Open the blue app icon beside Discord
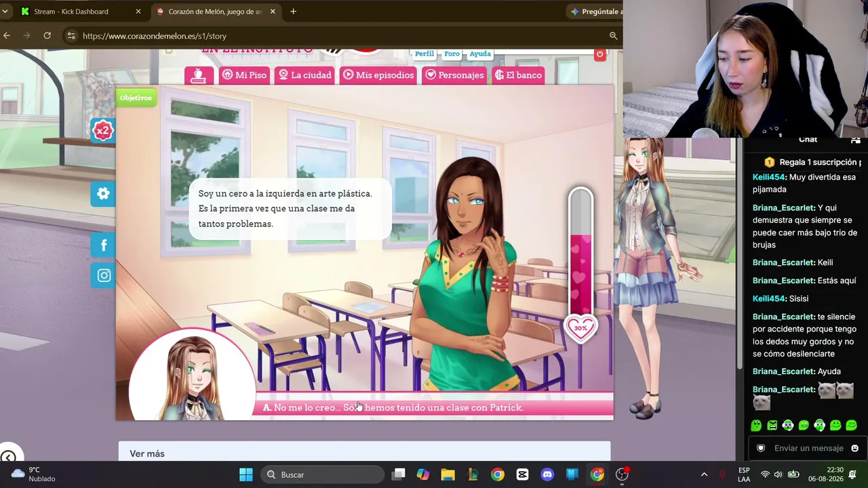The image size is (868, 488). tap(572, 474)
